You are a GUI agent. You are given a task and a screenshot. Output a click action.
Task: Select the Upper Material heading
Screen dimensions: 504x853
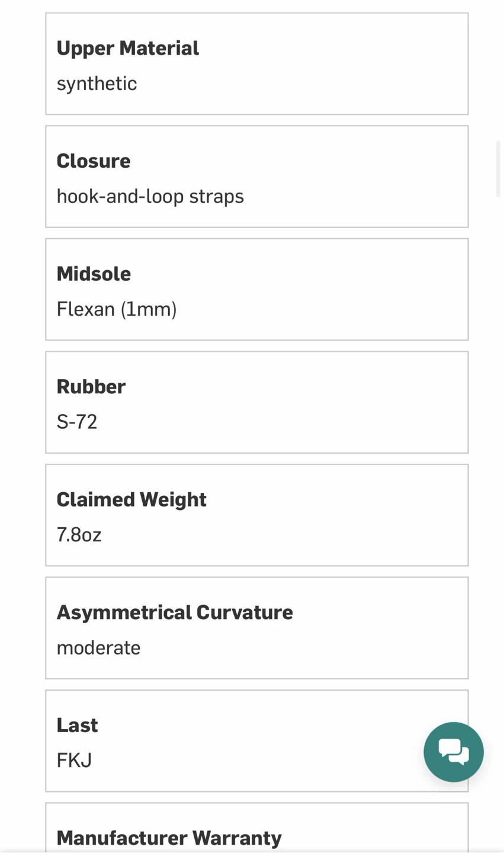(x=128, y=48)
